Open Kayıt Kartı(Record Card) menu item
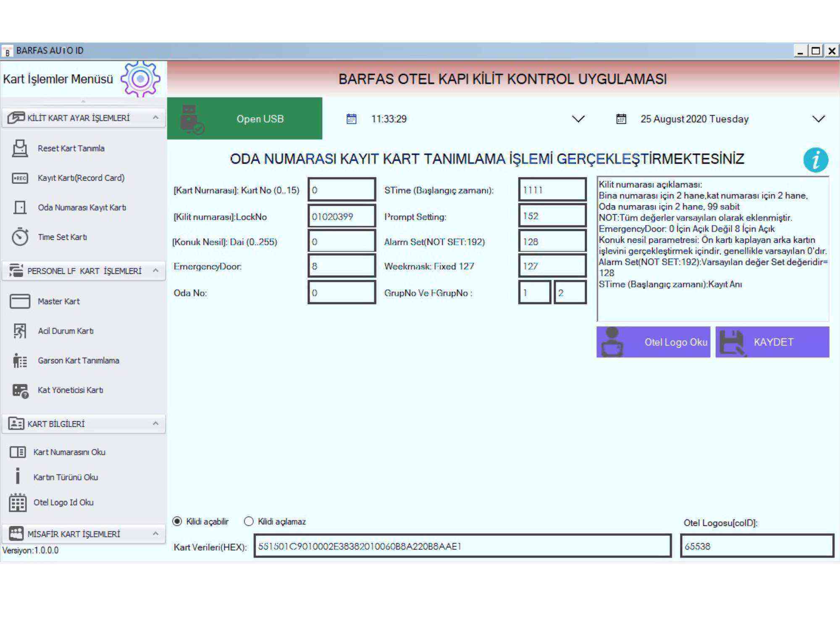This screenshot has width=840, height=635. 81,178
